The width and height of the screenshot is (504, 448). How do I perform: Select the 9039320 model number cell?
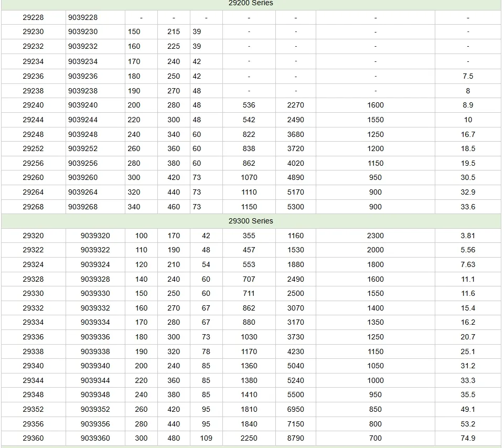tap(95, 236)
